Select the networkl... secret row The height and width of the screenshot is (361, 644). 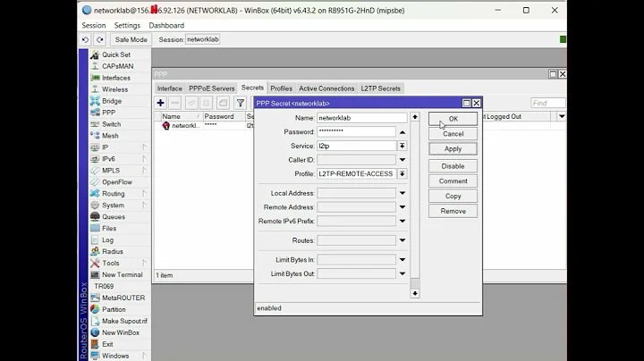click(x=203, y=125)
